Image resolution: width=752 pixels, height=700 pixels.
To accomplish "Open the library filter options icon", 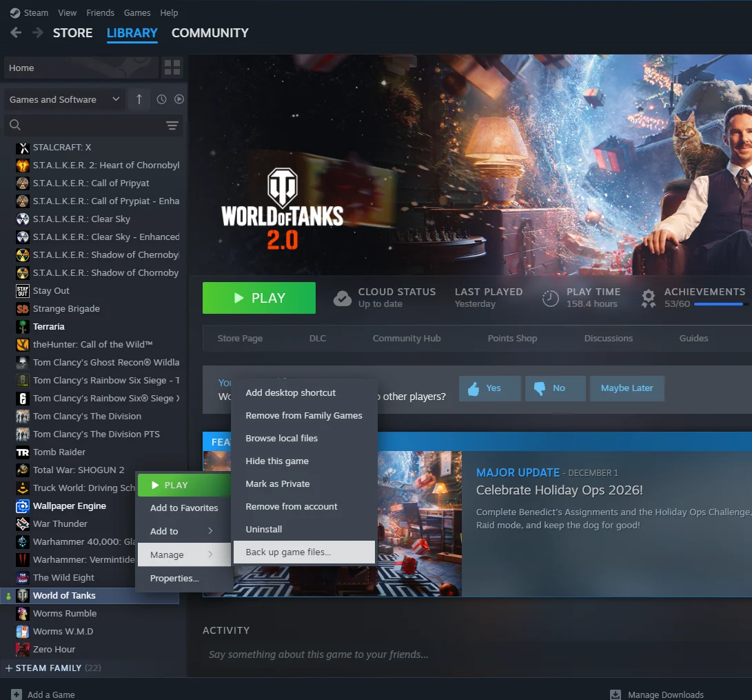I will [x=172, y=126].
